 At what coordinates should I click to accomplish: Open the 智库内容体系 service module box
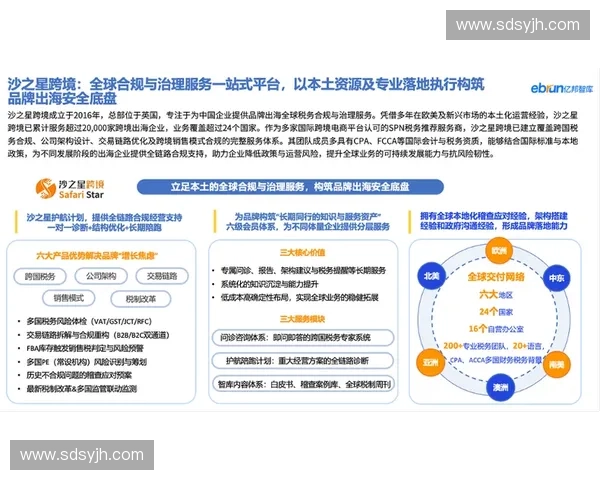pos(303,384)
